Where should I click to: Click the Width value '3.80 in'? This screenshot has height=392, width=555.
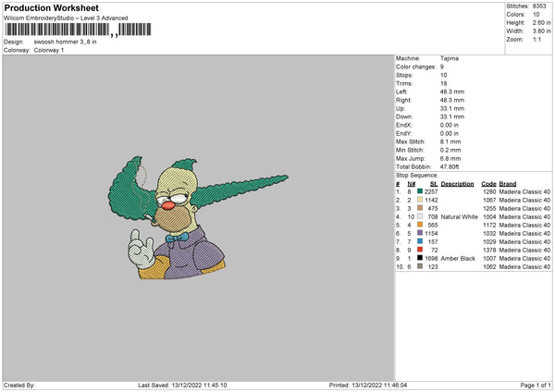[x=541, y=31]
